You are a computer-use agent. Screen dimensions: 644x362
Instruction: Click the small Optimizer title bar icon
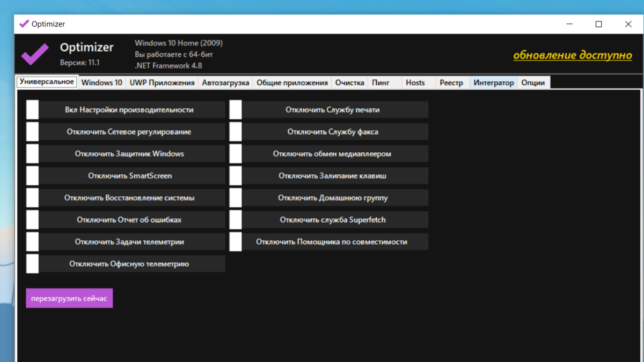(x=24, y=24)
